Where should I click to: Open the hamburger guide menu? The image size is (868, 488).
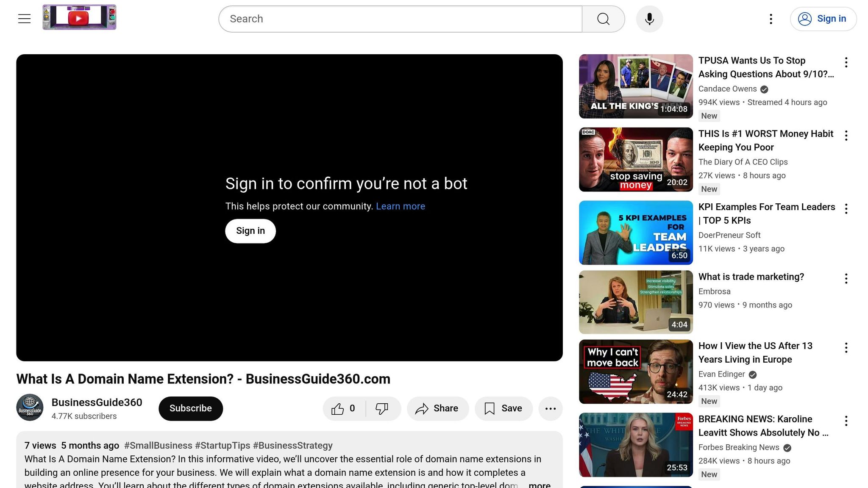click(24, 19)
